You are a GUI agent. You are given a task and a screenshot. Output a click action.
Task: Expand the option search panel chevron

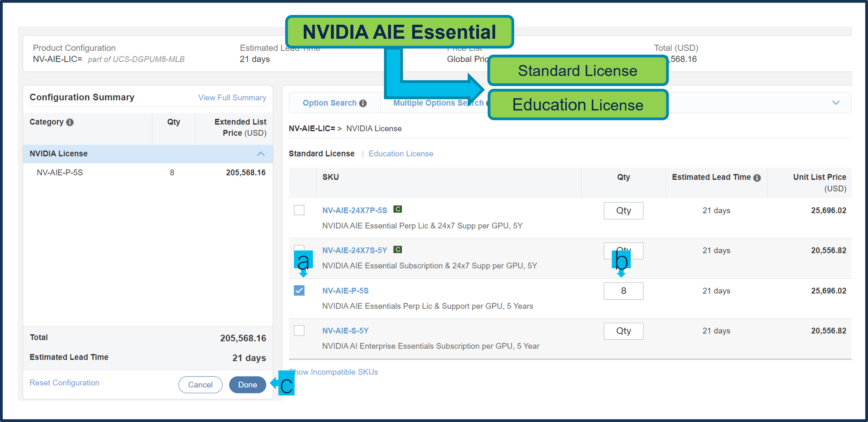[835, 103]
